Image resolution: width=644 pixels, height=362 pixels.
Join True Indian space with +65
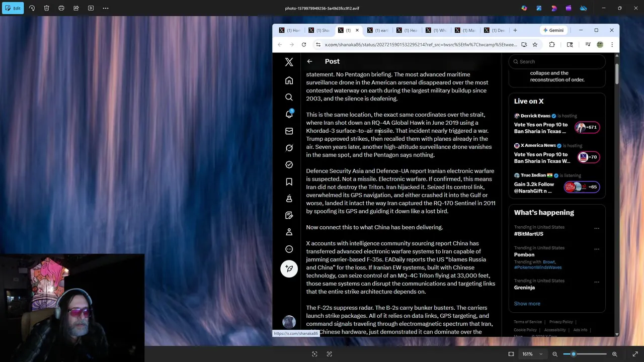point(582,187)
